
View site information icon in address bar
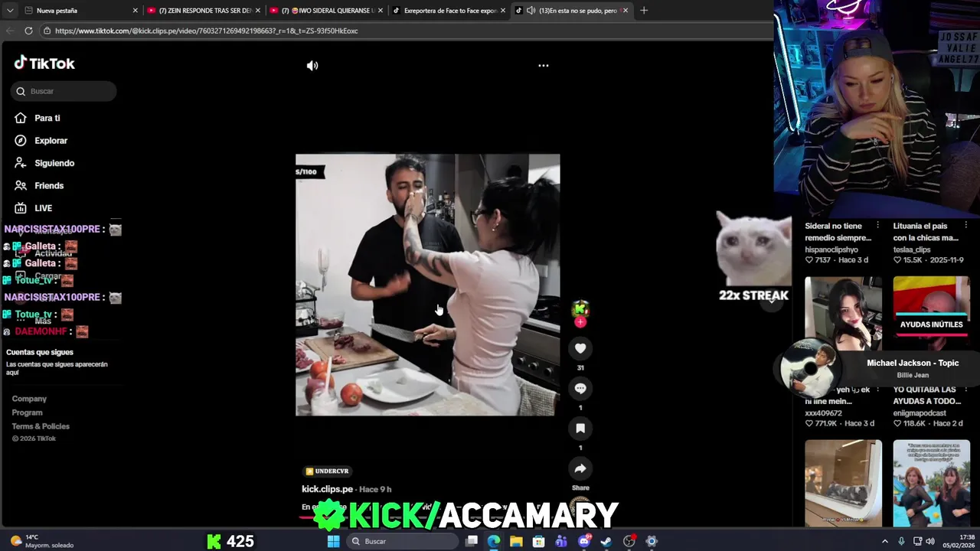[47, 31]
